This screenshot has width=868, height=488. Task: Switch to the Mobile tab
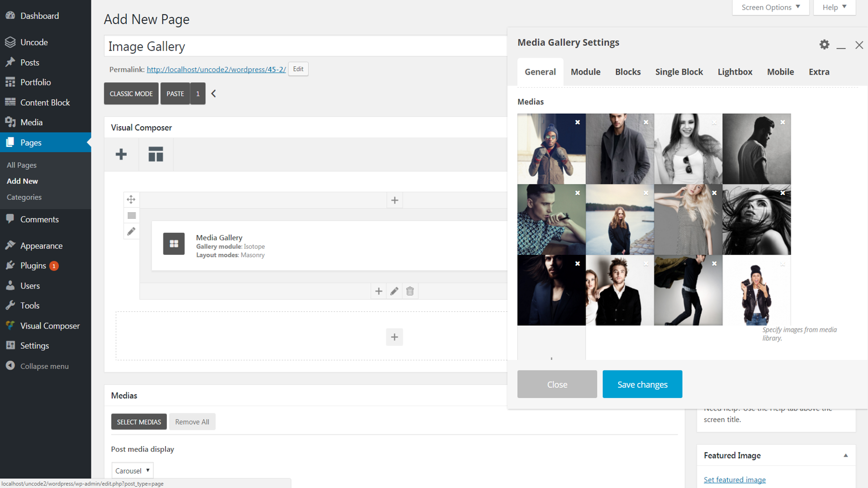point(780,72)
